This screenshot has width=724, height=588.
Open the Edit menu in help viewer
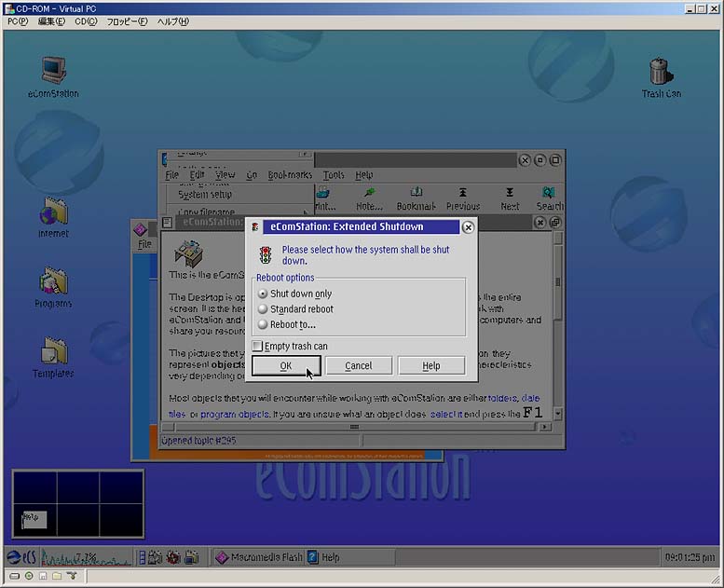197,175
